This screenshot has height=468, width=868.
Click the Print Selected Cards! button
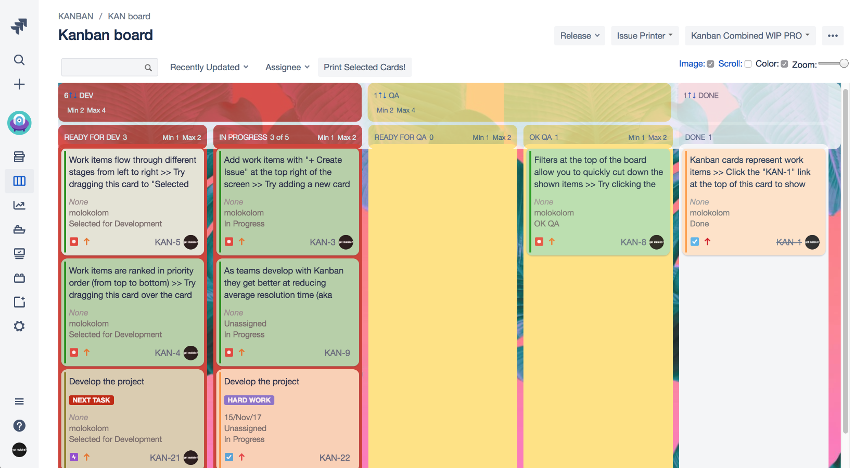[364, 67]
